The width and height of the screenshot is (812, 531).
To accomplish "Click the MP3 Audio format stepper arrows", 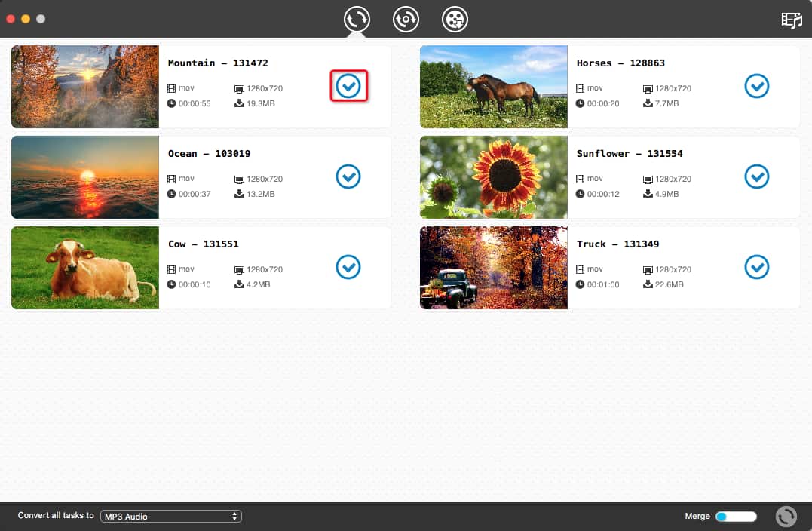I will pyautogui.click(x=234, y=516).
